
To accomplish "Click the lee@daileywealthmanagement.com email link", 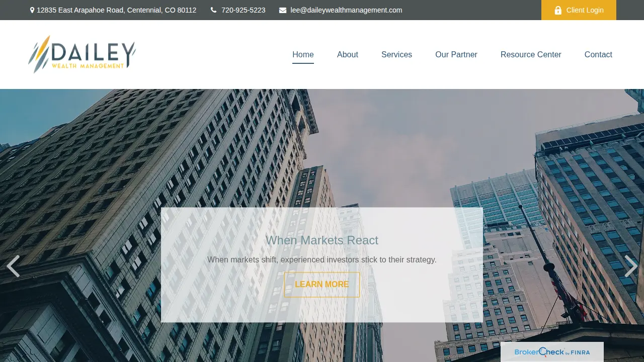I will tap(346, 10).
